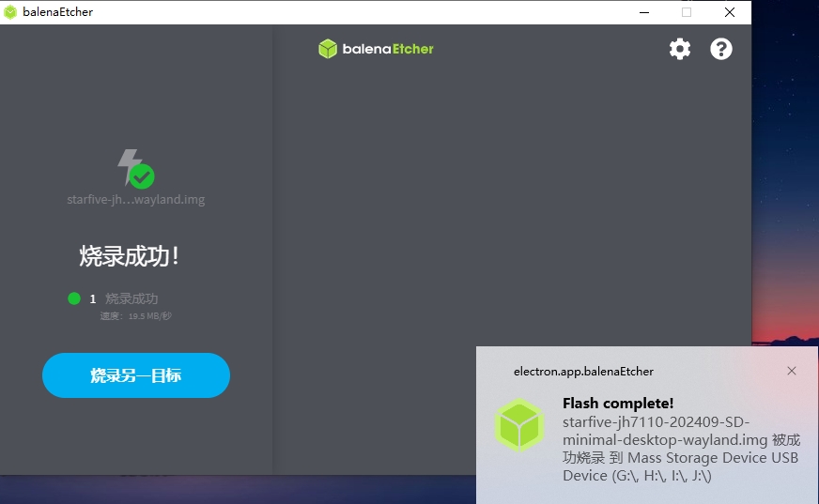Viewport: 819px width, 504px height.
Task: Click the balenaEtcher green cube logo
Action: pos(328,49)
